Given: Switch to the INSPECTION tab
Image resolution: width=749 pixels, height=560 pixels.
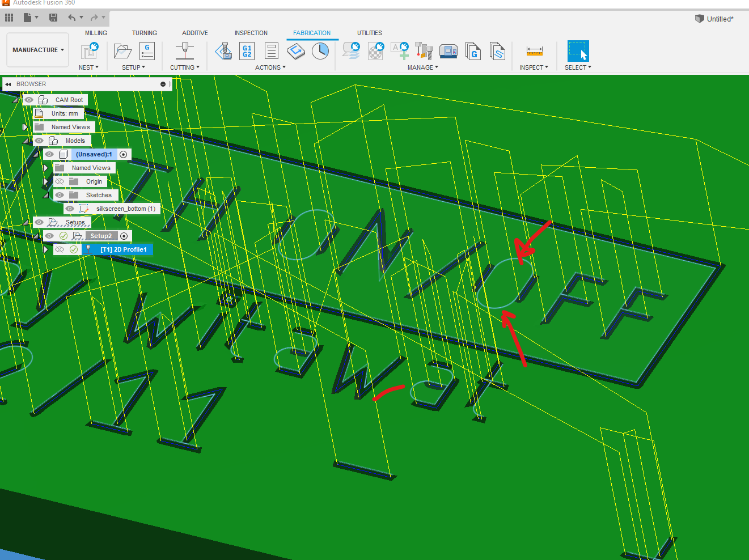Looking at the screenshot, I should click(x=251, y=33).
